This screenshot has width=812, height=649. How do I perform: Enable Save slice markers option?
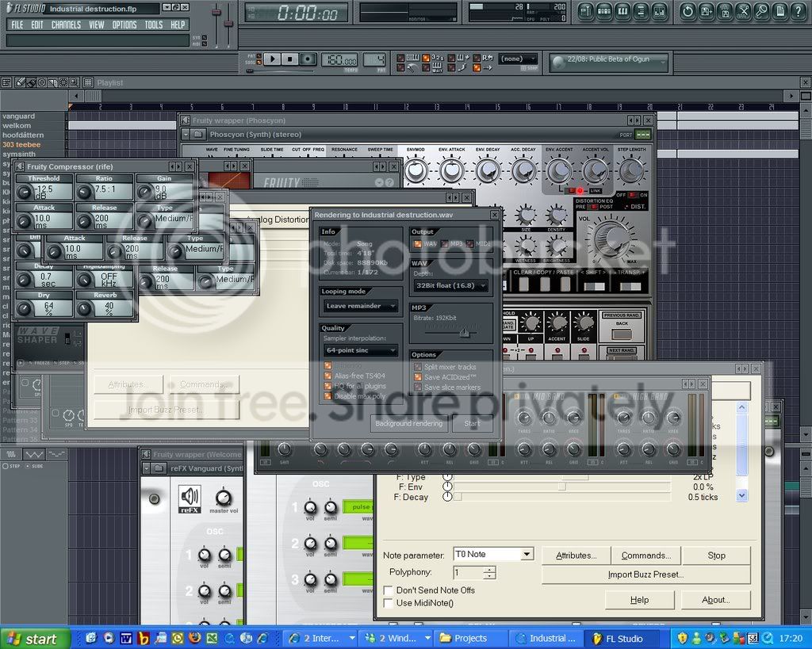(418, 387)
